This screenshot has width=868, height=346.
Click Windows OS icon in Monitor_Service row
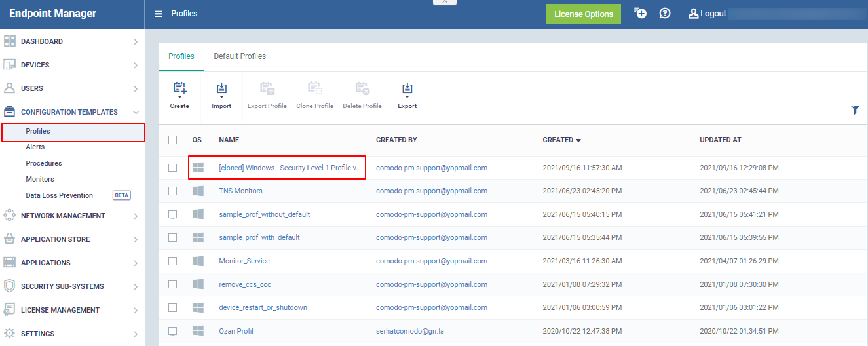coord(198,261)
